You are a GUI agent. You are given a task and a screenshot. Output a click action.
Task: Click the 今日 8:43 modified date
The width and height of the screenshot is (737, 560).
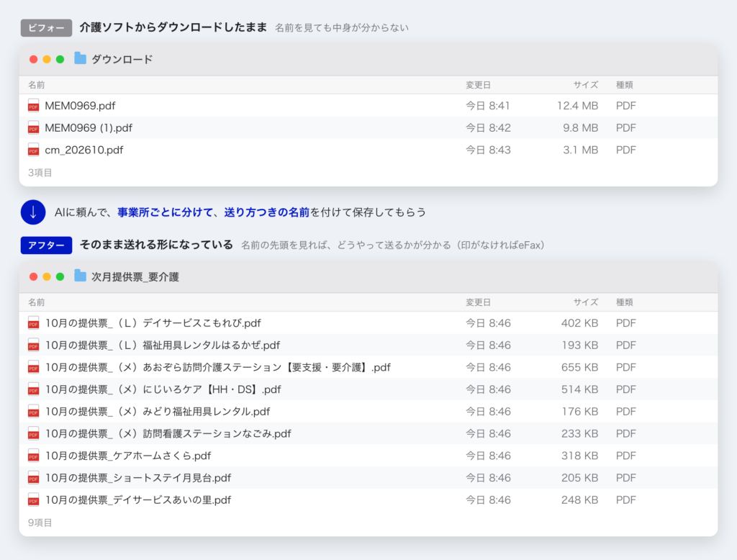pyautogui.click(x=488, y=150)
